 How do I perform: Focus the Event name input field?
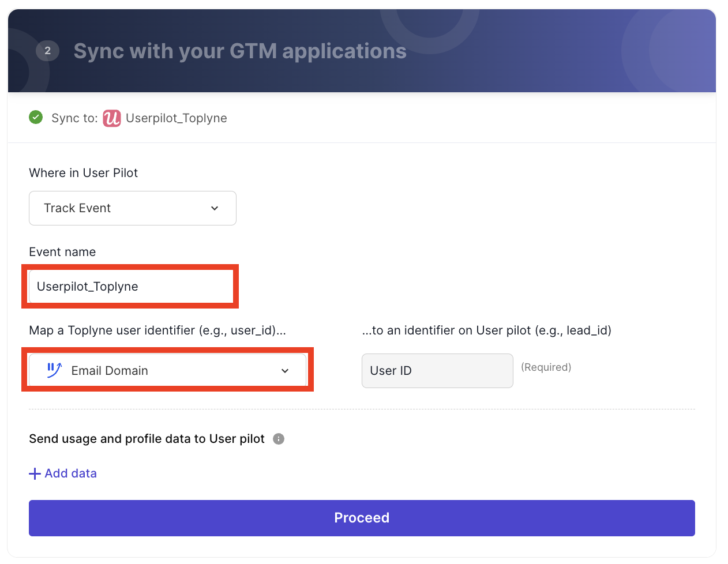(x=131, y=287)
